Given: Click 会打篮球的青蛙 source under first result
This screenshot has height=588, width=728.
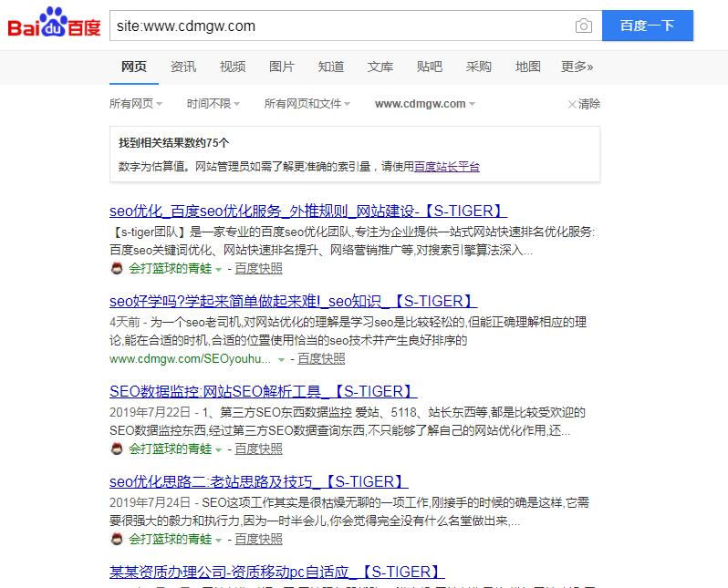Looking at the screenshot, I should 170,268.
